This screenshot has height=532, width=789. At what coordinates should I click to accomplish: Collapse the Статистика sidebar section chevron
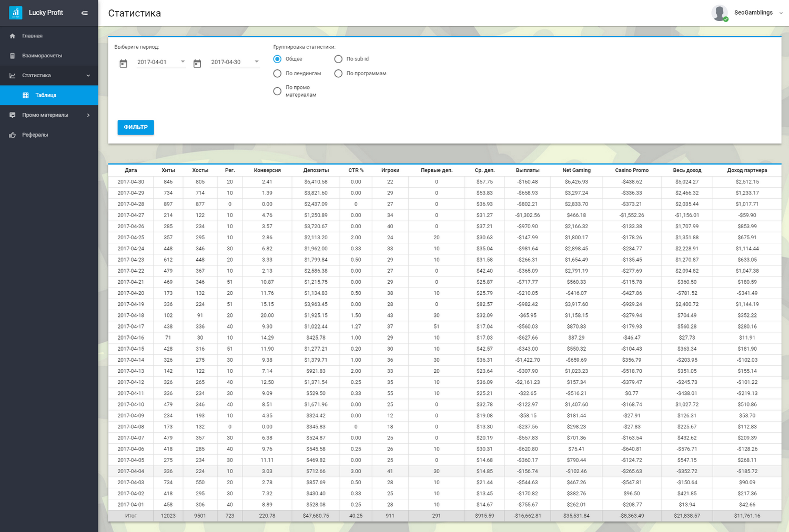tap(88, 76)
